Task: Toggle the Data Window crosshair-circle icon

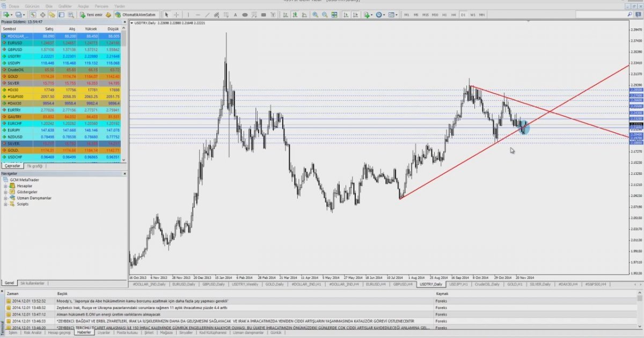Action: [x=42, y=15]
